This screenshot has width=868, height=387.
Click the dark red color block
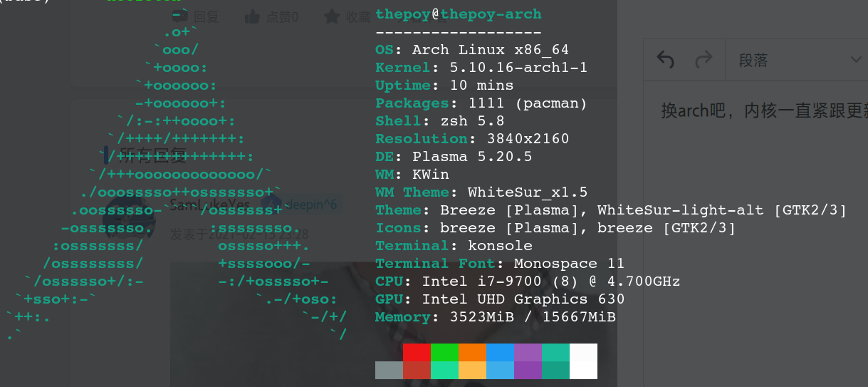click(x=417, y=370)
